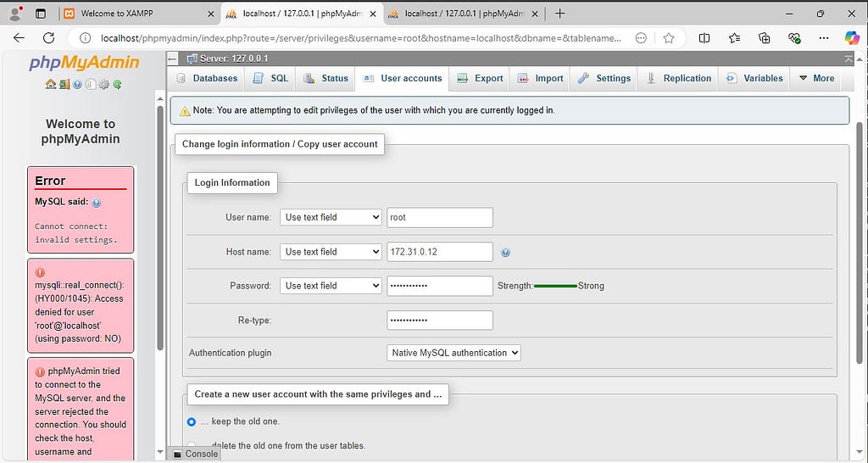Viewport: 868px width, 463px height.
Task: Open the Import tab
Action: click(540, 79)
